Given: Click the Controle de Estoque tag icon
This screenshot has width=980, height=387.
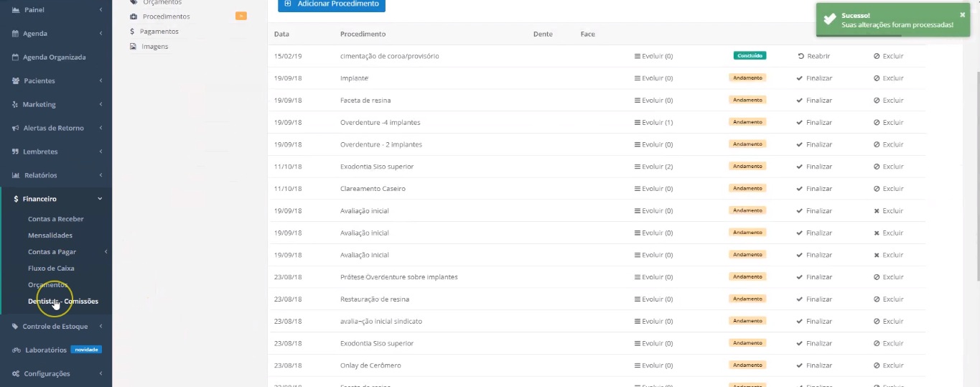Looking at the screenshot, I should pos(16,327).
